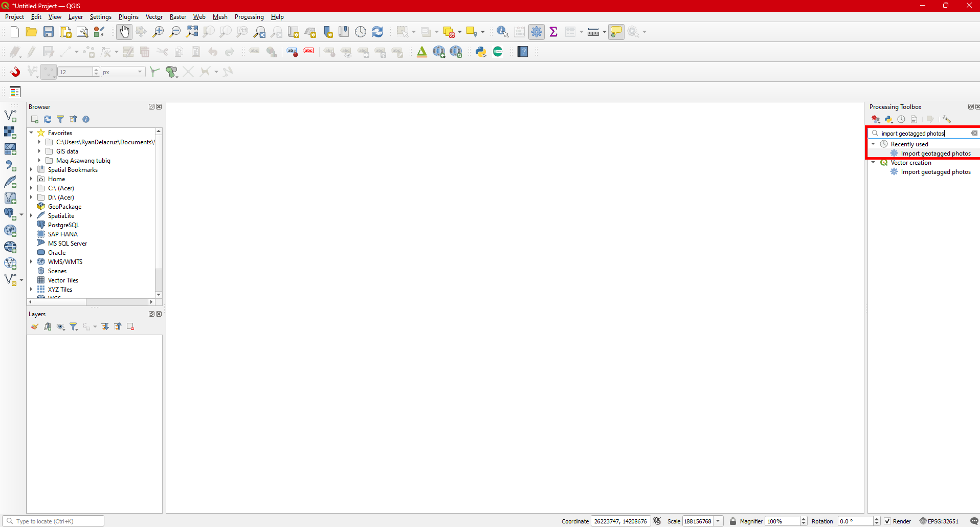
Task: Toggle the scale lock icon
Action: click(x=732, y=521)
